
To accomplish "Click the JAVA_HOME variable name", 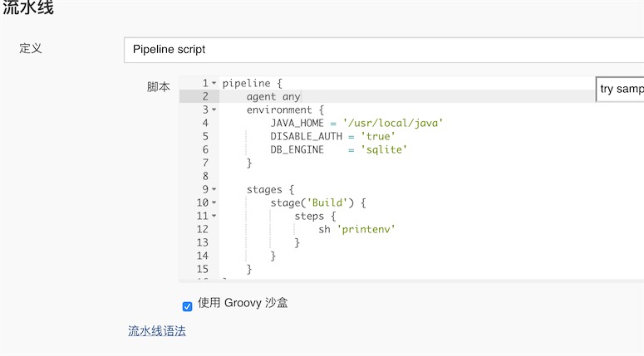I will [297, 123].
